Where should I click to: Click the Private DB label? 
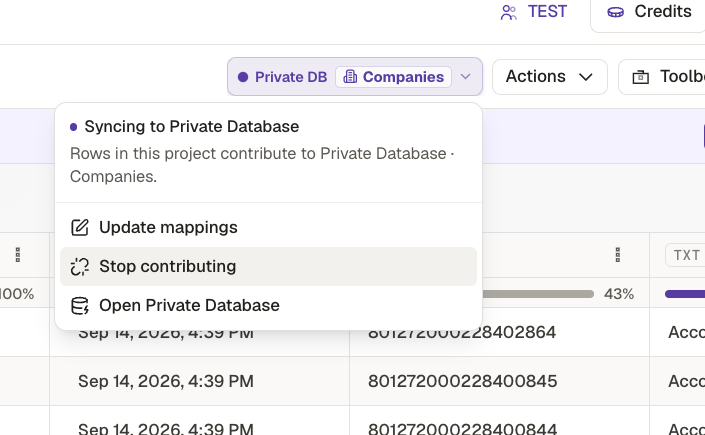(291, 77)
